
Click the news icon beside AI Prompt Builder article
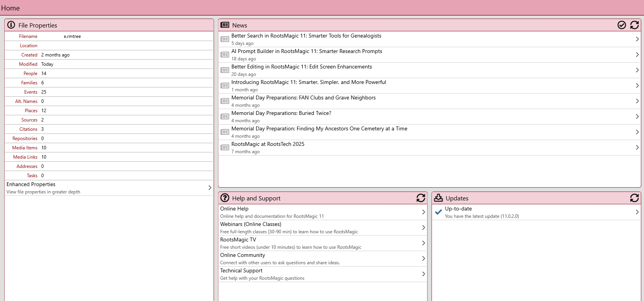point(225,55)
